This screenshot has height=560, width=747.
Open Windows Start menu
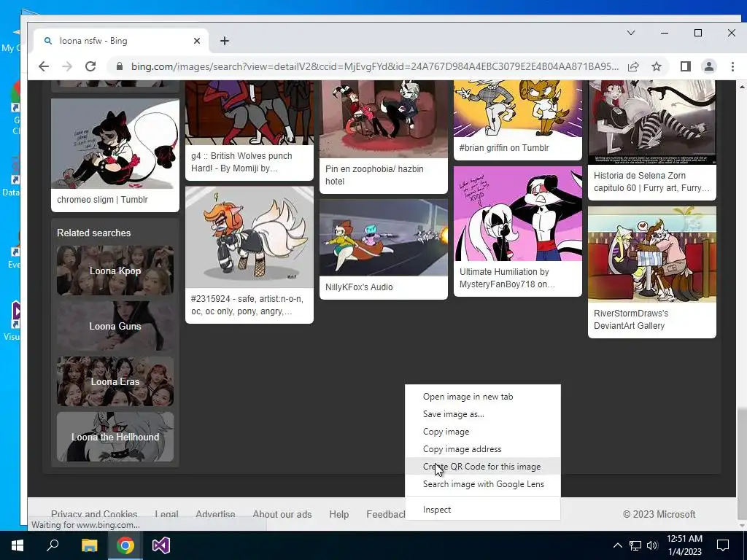coord(18,545)
